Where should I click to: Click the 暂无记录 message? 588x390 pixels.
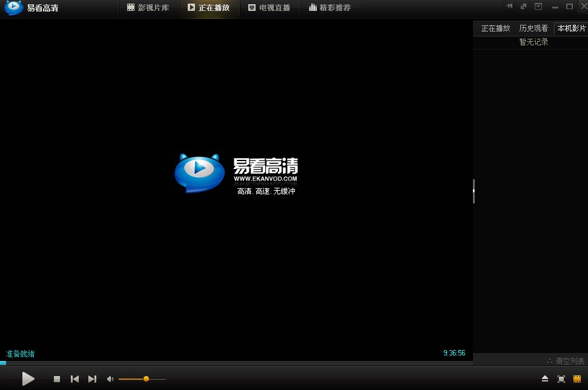[x=533, y=42]
